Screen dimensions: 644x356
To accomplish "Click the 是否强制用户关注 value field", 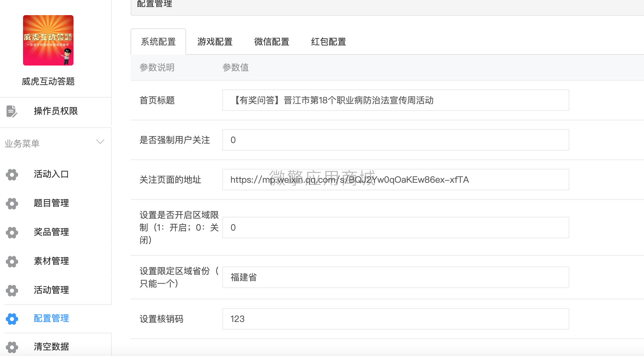I will (x=396, y=140).
